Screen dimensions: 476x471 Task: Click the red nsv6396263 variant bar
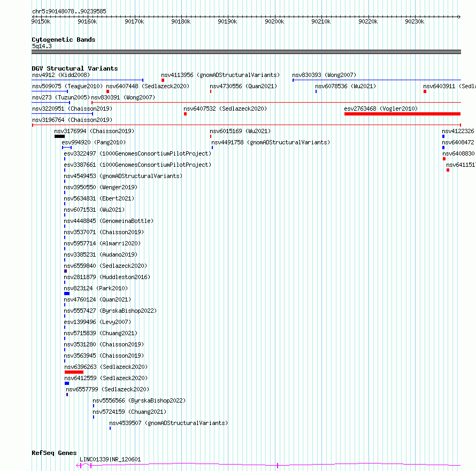pos(74,372)
